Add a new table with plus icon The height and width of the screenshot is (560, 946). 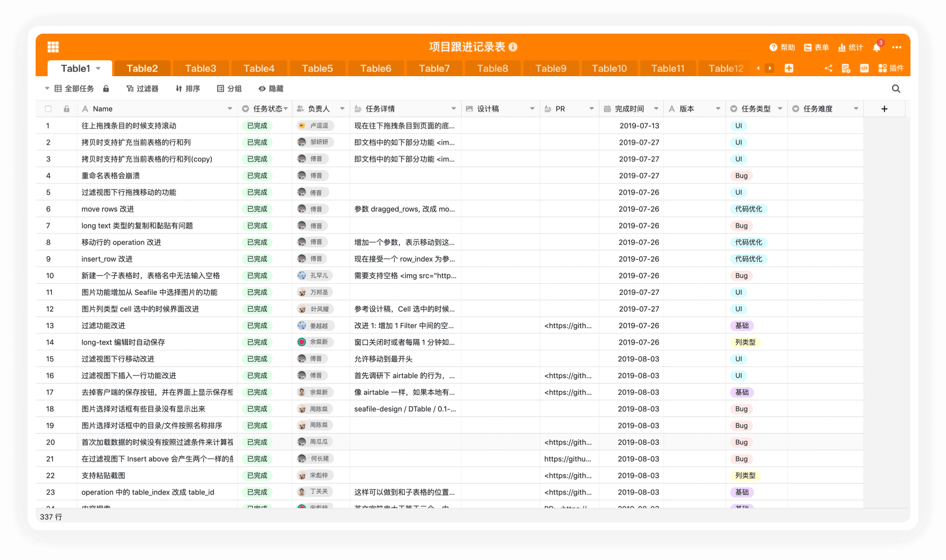pyautogui.click(x=789, y=68)
